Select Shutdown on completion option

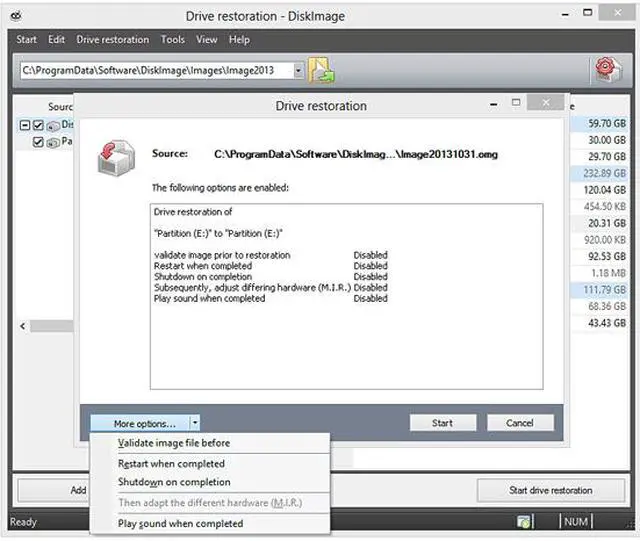[173, 482]
